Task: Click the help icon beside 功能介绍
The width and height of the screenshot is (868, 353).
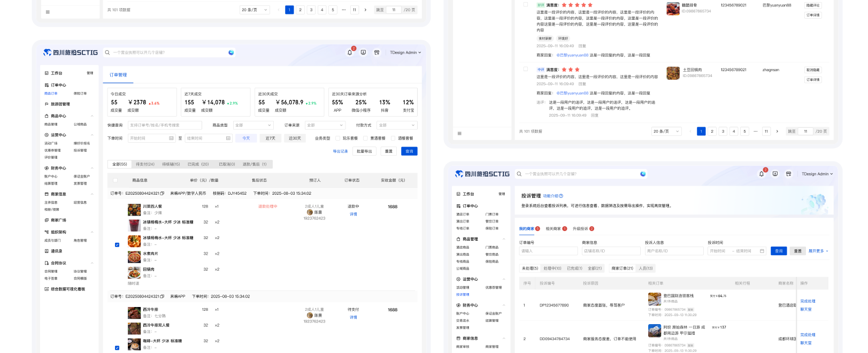Action: point(561,196)
